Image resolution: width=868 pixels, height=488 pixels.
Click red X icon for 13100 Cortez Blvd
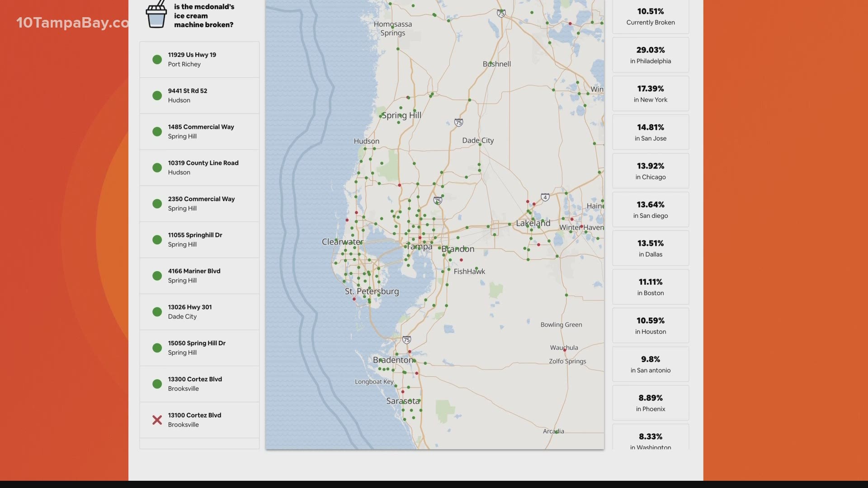pyautogui.click(x=157, y=420)
